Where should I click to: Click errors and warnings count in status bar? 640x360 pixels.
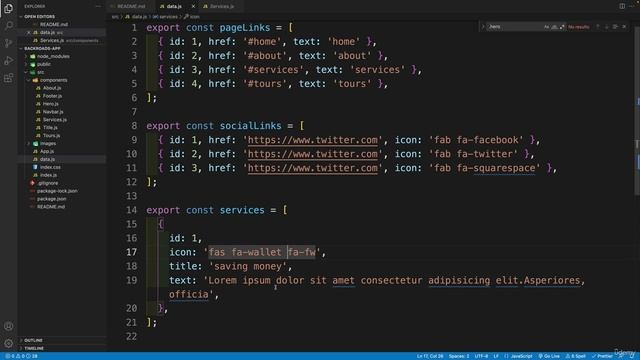tap(22, 356)
